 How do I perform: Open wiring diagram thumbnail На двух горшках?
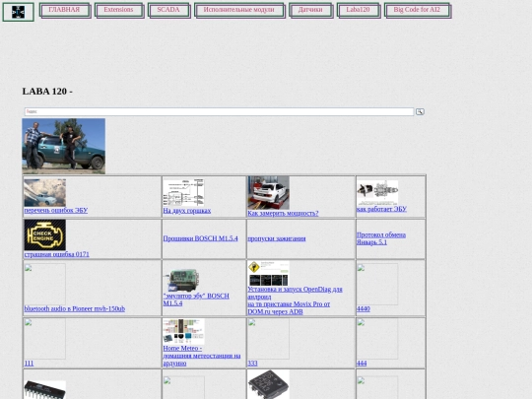[183, 193]
